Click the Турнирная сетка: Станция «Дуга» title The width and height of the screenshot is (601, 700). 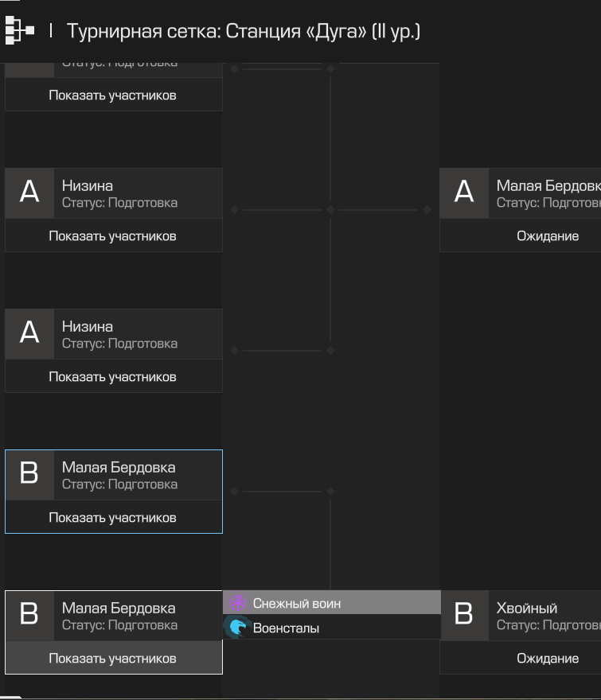point(244,31)
